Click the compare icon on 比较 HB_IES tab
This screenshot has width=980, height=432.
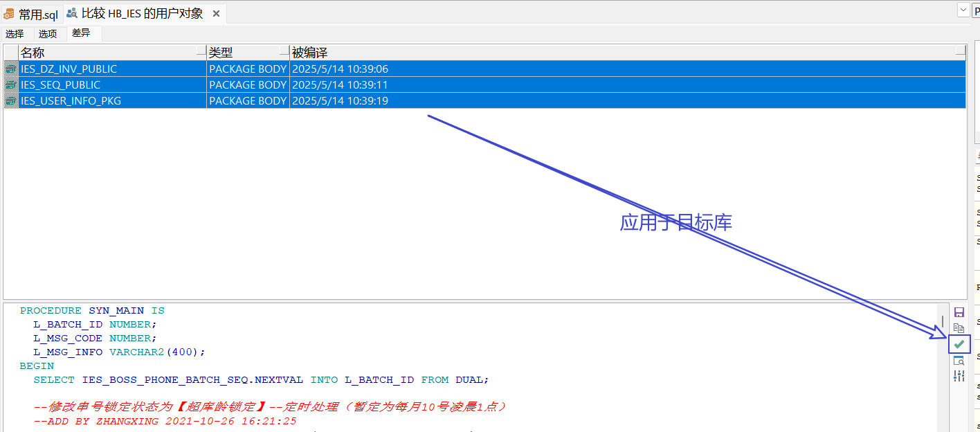(71, 13)
